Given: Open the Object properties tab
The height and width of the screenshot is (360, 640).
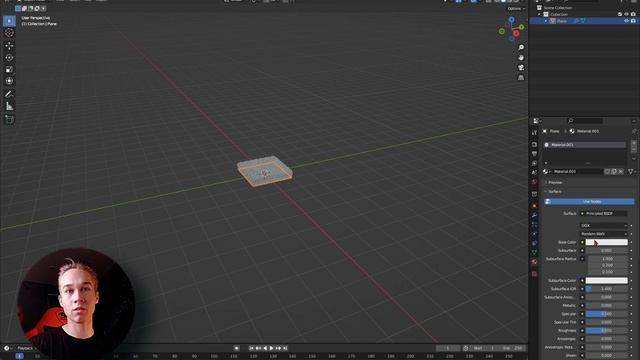Looking at the screenshot, I should click(x=534, y=206).
